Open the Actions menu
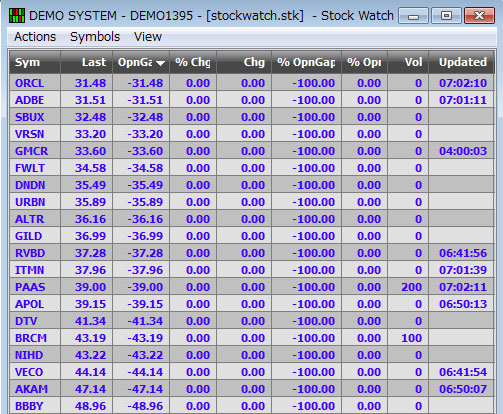The width and height of the screenshot is (503, 414). [35, 37]
